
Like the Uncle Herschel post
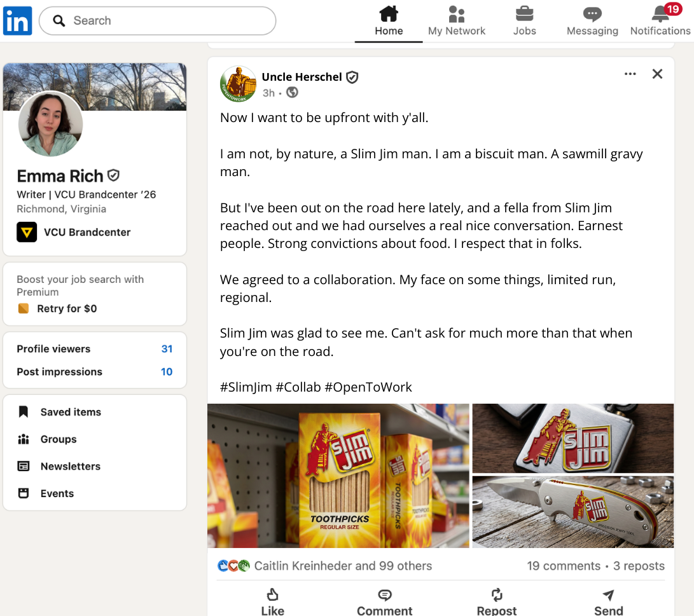273,602
